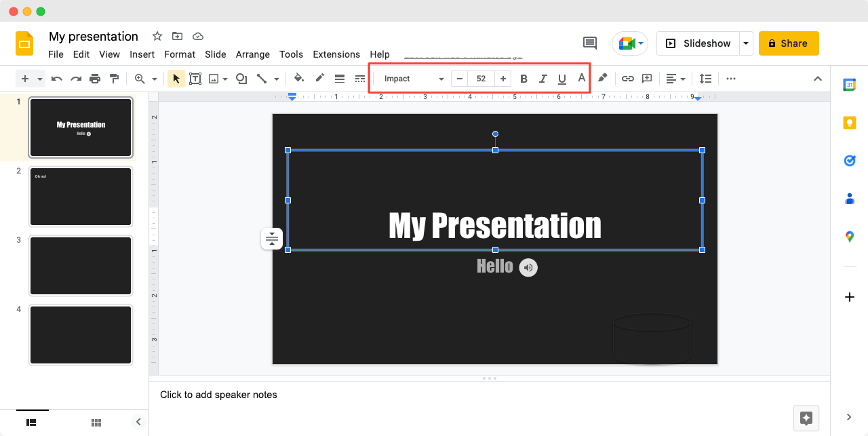
Task: Open comment history icon
Action: [x=590, y=43]
